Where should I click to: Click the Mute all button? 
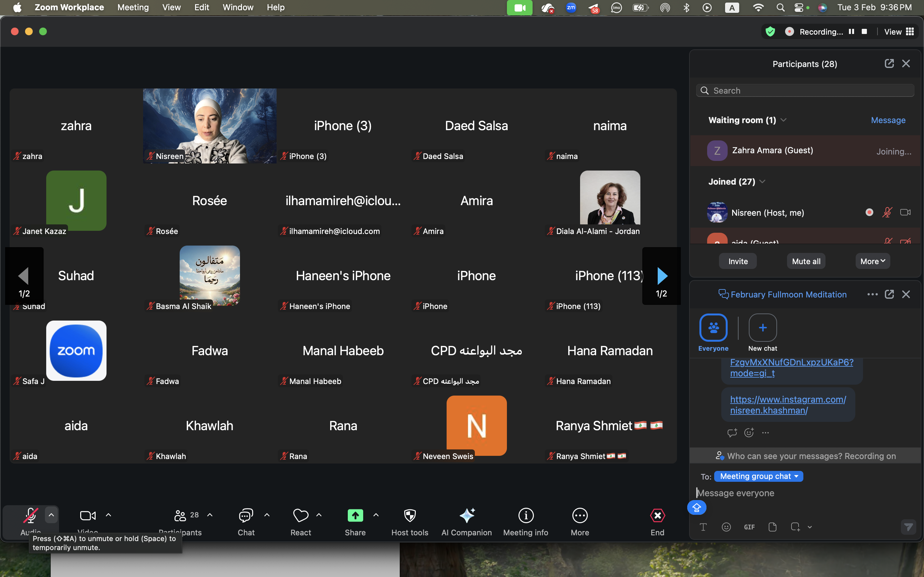806,261
